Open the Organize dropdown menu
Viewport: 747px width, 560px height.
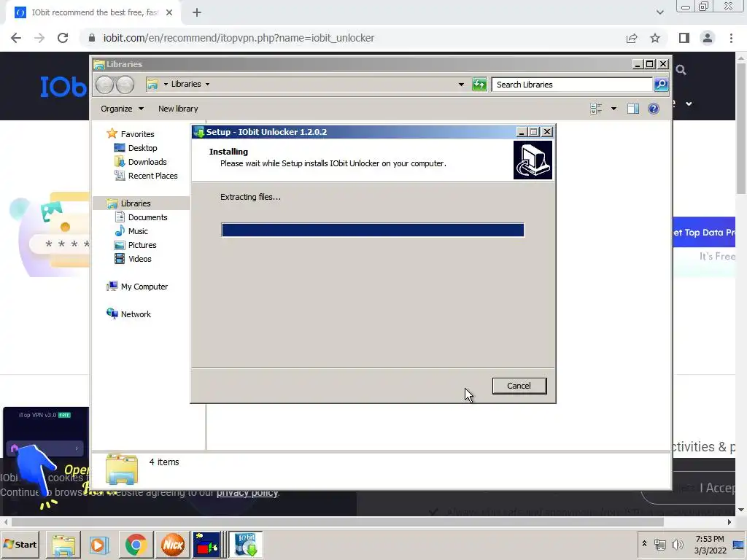[122, 109]
